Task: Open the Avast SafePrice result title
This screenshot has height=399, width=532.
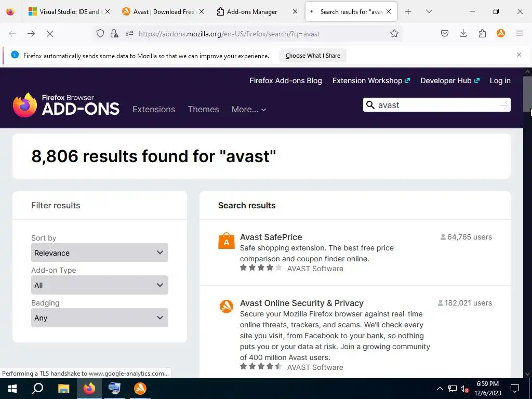Action: tap(271, 237)
